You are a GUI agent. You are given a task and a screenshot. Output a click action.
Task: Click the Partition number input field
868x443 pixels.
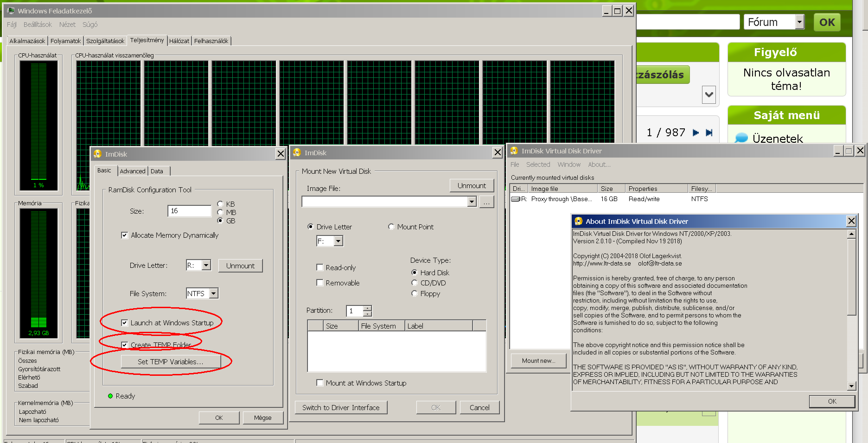355,311
